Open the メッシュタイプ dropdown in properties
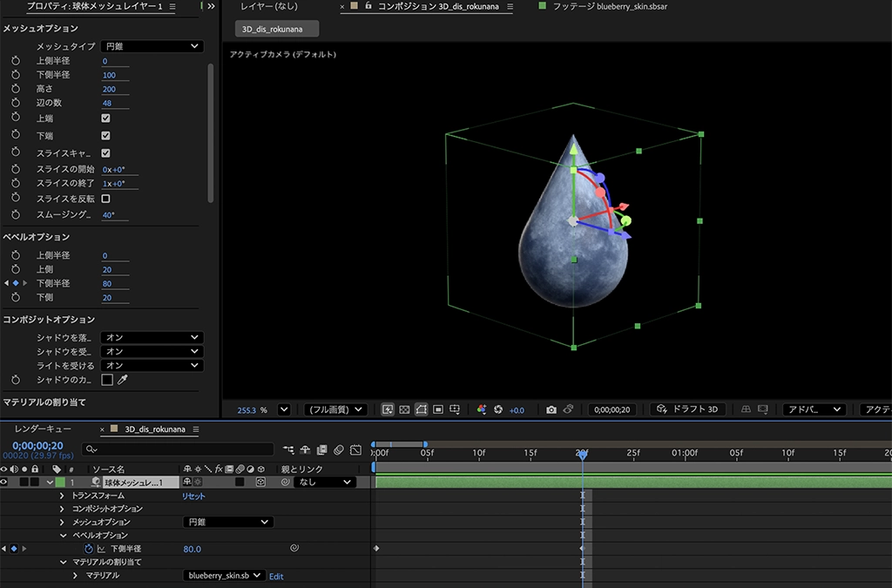892x588 pixels. coord(152,46)
